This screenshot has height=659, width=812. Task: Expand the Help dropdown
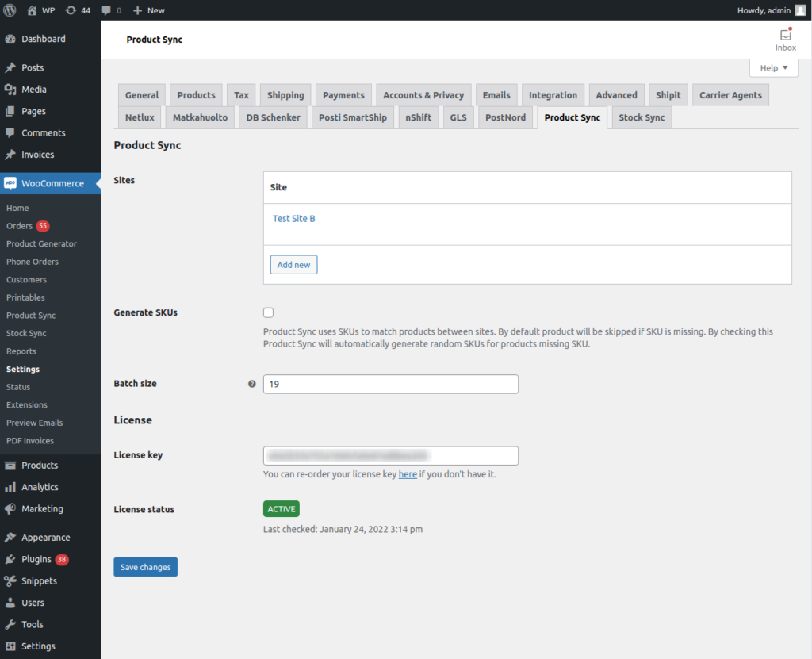pyautogui.click(x=772, y=67)
